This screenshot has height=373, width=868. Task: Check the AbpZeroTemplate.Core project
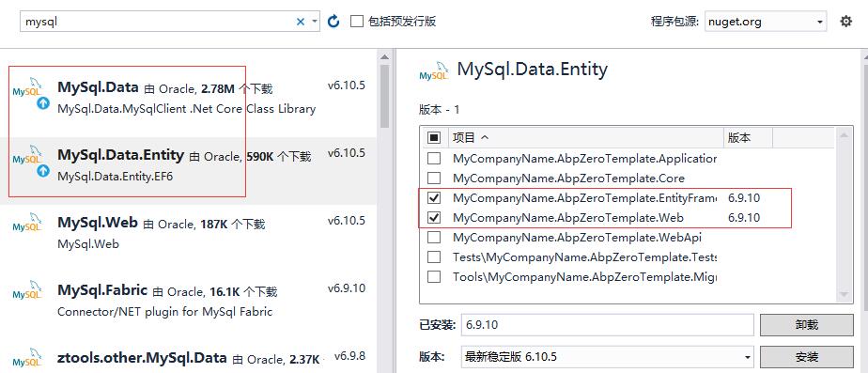[435, 179]
